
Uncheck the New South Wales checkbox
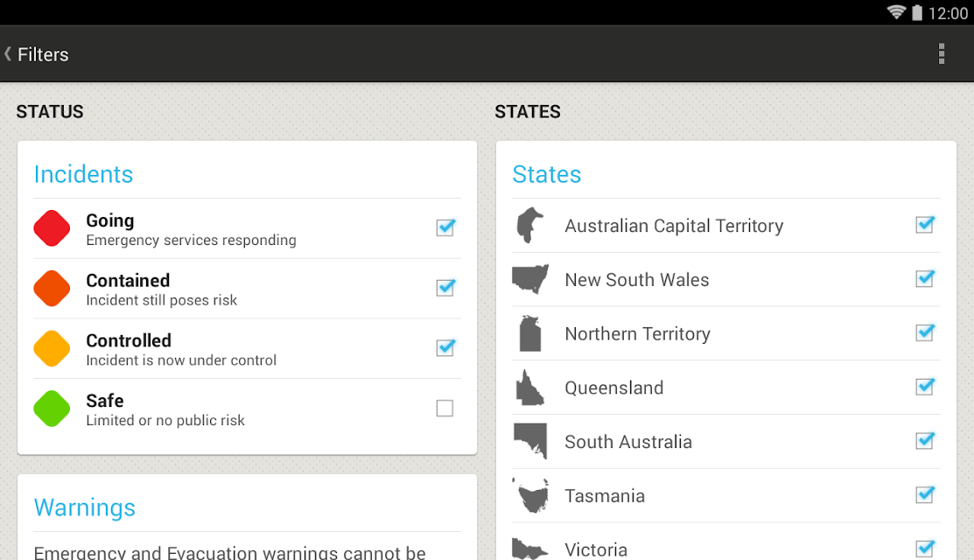coord(924,279)
